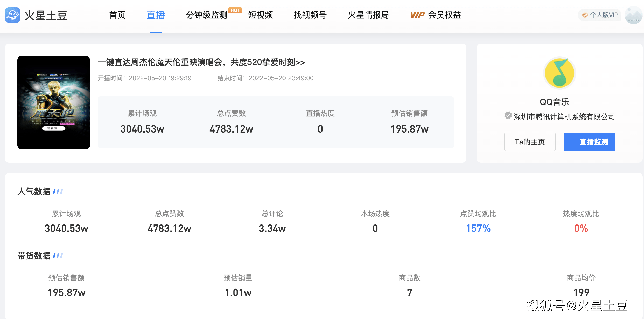Click the 直播热度 value 0
The width and height of the screenshot is (644, 319).
tap(320, 129)
